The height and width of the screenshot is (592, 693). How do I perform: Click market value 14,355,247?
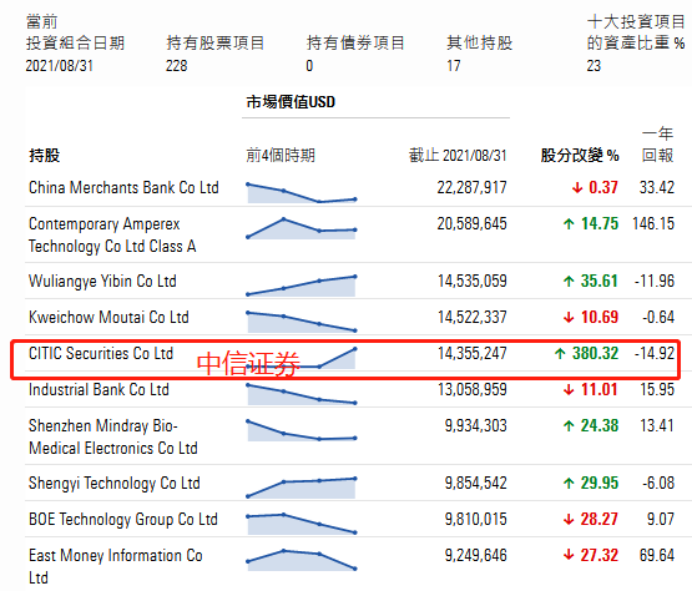pos(472,353)
